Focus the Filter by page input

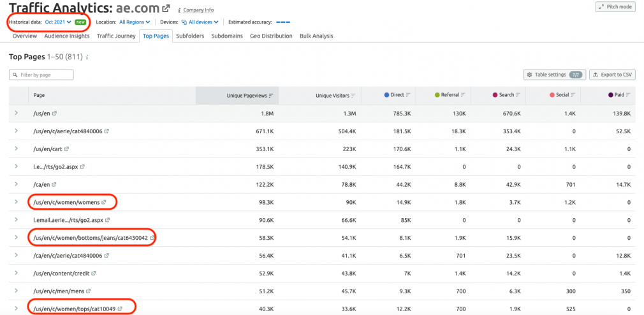[x=41, y=75]
